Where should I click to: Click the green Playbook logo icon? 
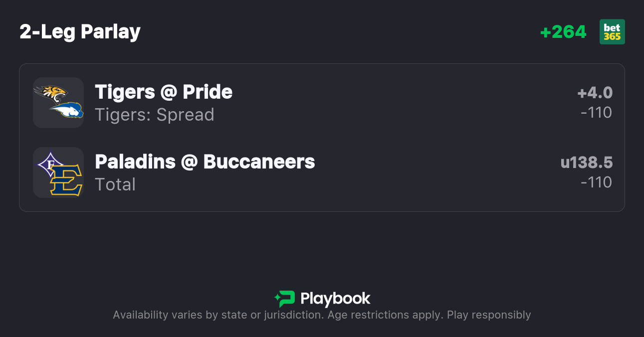point(285,299)
